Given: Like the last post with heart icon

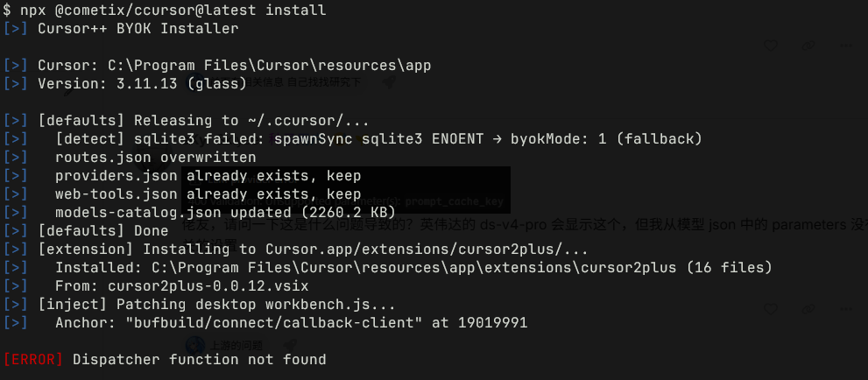Looking at the screenshot, I should pyautogui.click(x=771, y=309).
